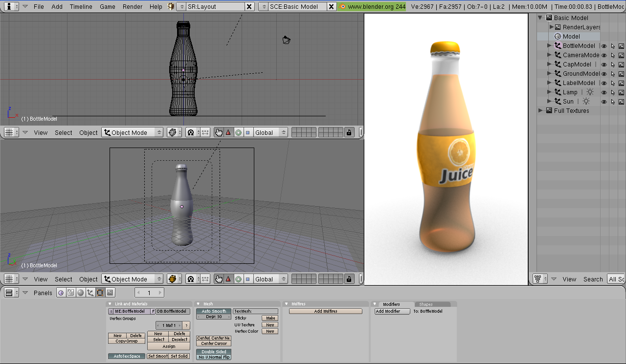This screenshot has height=364, width=626.
Task: Click the Assign button under Vertex Groups
Action: click(169, 346)
